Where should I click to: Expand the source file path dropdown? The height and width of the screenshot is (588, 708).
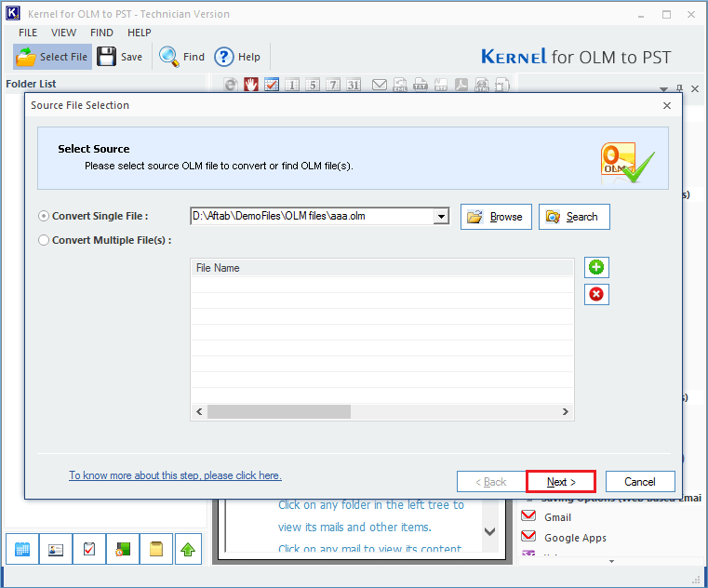pyautogui.click(x=441, y=217)
